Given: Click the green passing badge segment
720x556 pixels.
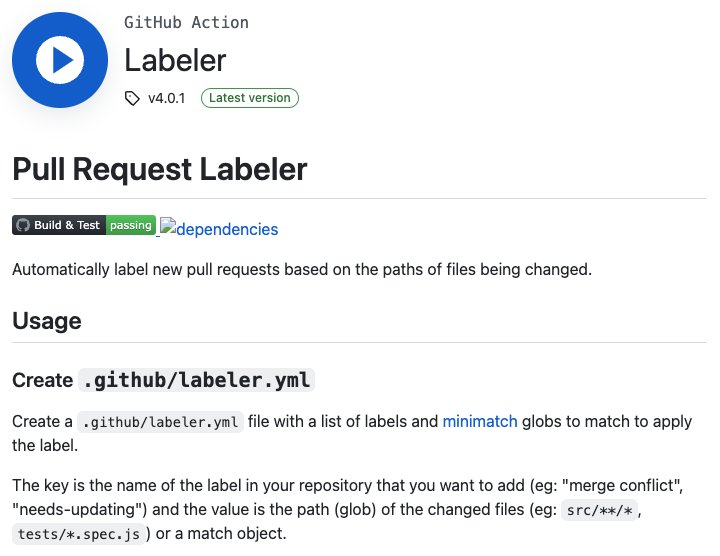Looking at the screenshot, I should point(131,225).
